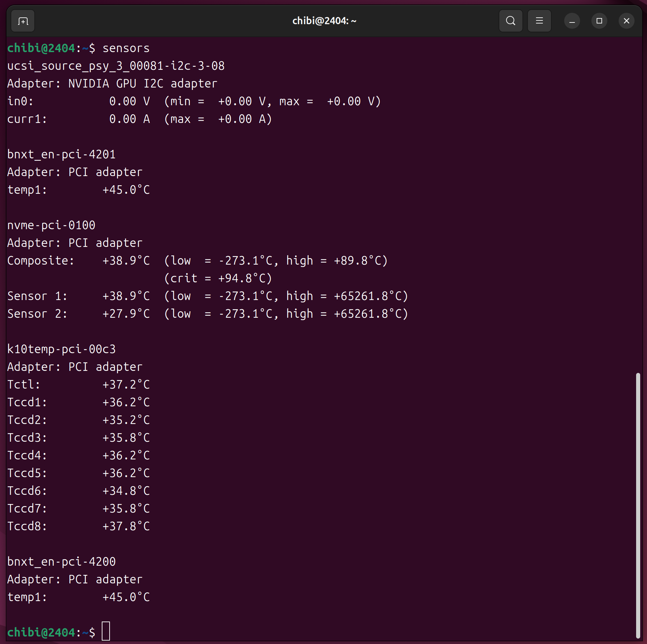
Task: Click 'NVIDIA GPU I2C adapter' text
Action: click(x=143, y=83)
